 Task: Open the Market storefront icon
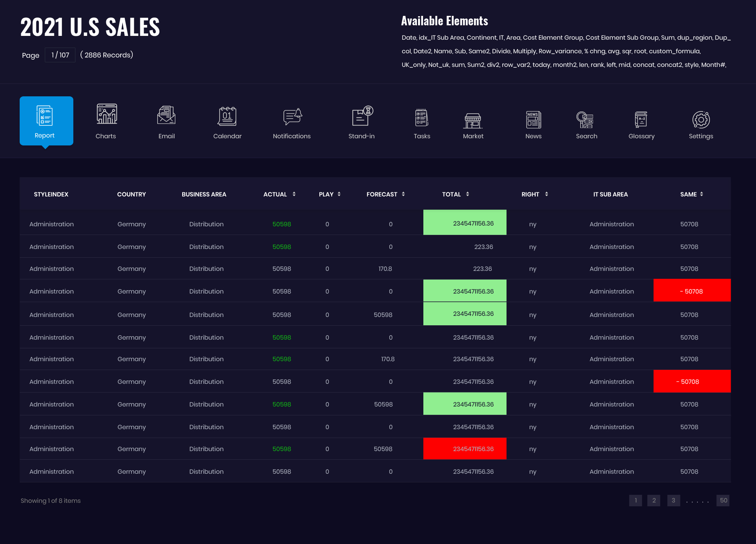(x=473, y=120)
